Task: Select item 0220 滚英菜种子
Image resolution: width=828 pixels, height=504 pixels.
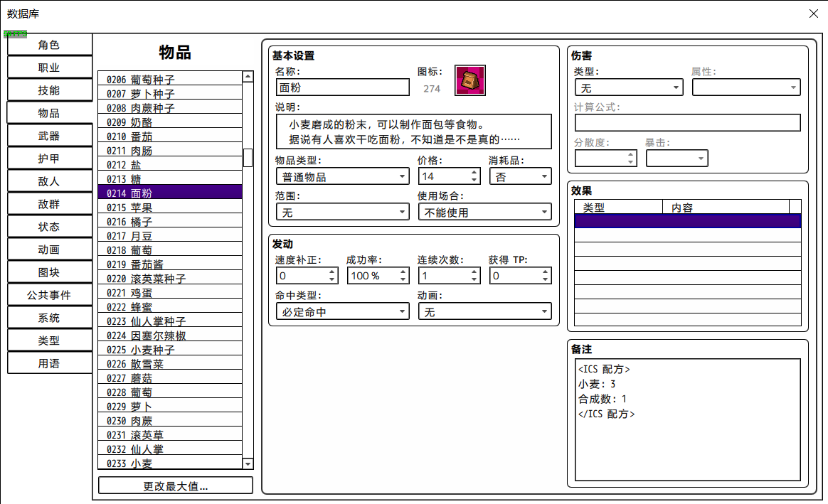Action: coord(170,279)
